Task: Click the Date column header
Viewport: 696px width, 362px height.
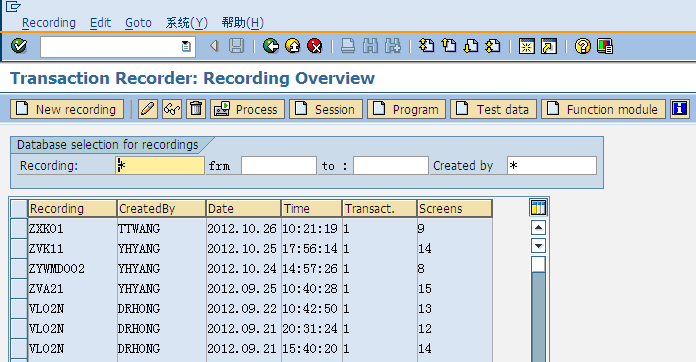Action: tap(244, 209)
